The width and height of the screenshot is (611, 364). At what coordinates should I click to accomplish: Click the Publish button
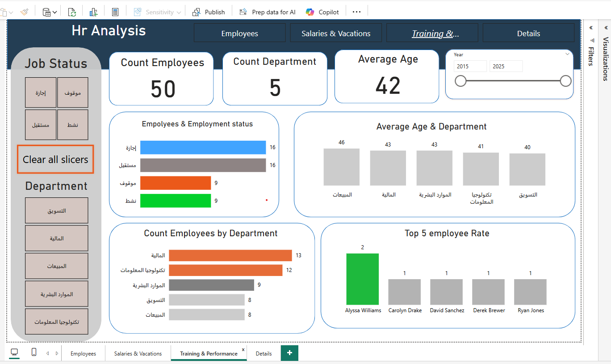[x=209, y=12]
